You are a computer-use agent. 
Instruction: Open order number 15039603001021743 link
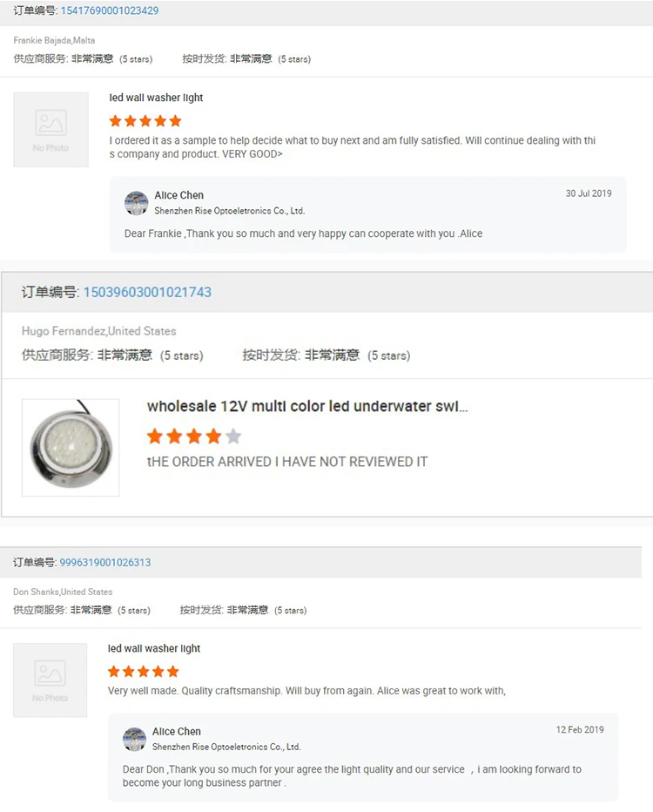tap(147, 293)
